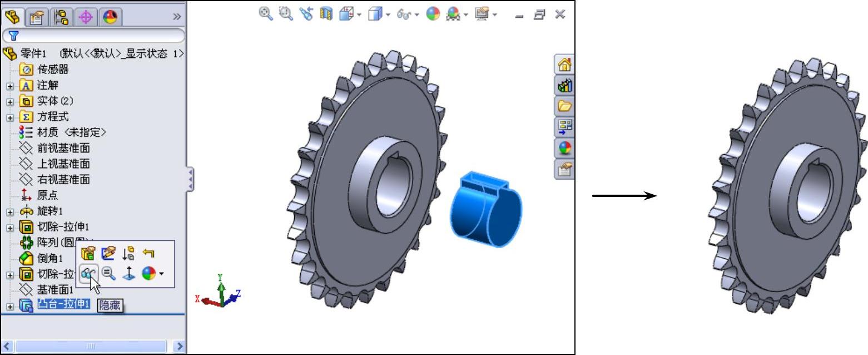Click Zoom to Area in view toolbar

286,14
